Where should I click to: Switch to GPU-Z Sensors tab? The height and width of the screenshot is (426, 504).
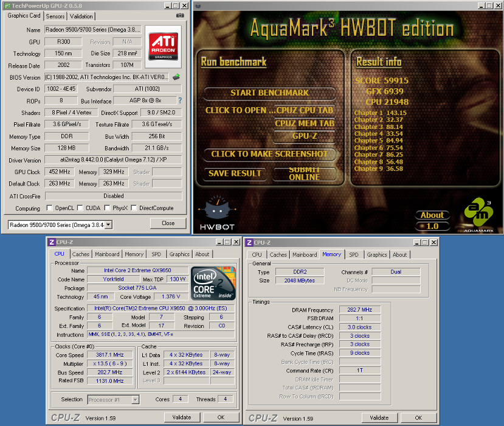tap(55, 16)
